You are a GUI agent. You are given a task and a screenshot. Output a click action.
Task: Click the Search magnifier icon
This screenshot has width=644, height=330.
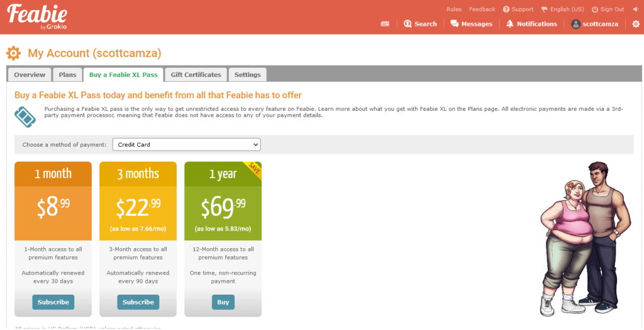tap(408, 24)
